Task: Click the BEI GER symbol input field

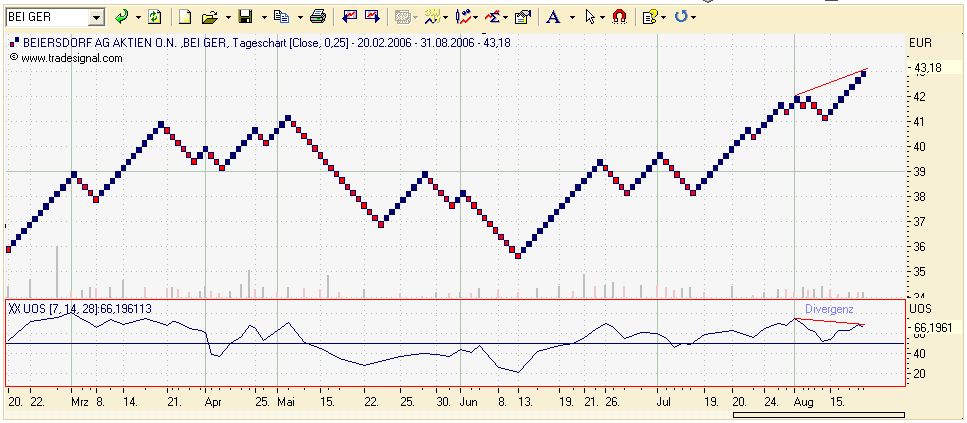Action: [x=47, y=17]
